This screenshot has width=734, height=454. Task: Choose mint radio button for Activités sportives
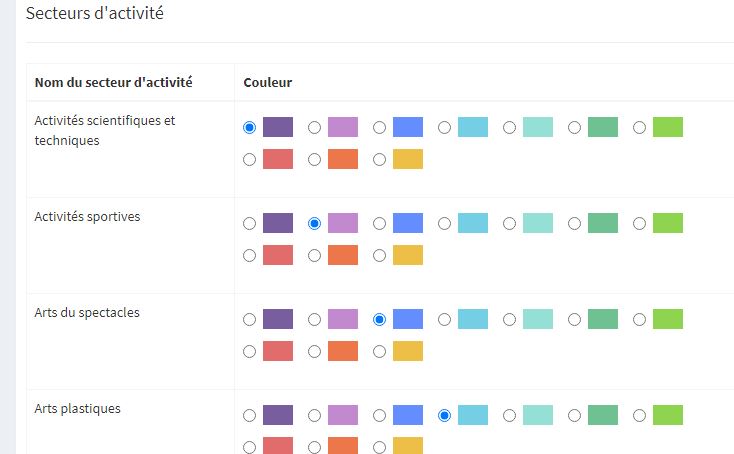(x=509, y=224)
